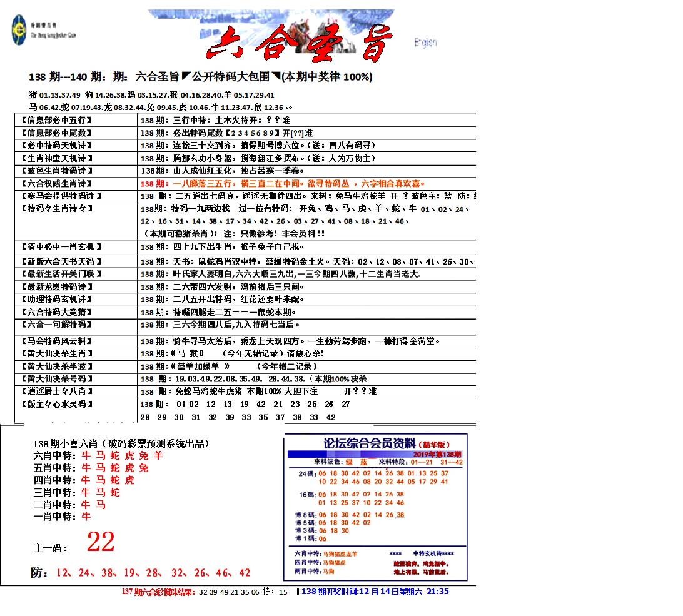
Task: Select the 信息部必中尾数 row label
Action: coord(56,133)
